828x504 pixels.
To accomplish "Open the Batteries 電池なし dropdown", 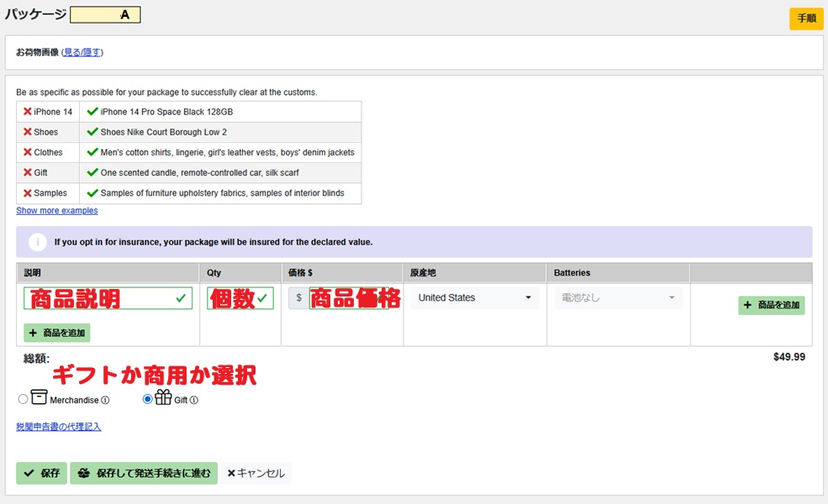I will point(618,298).
